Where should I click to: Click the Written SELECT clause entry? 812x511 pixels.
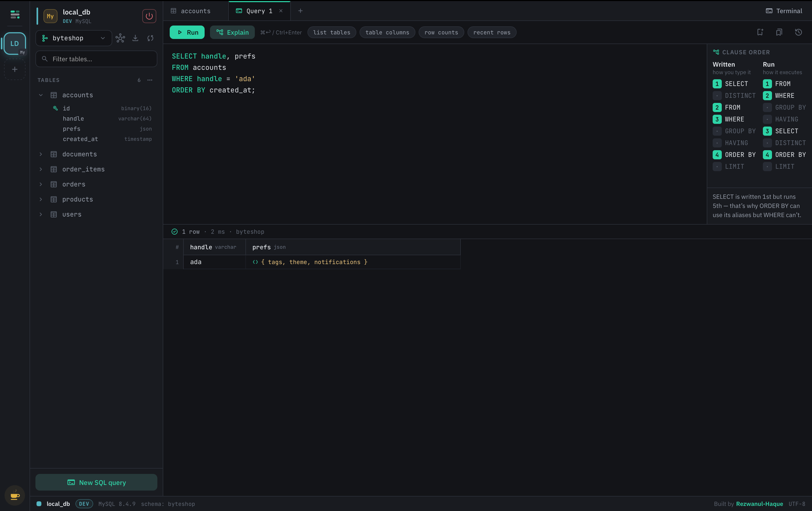coord(730,84)
